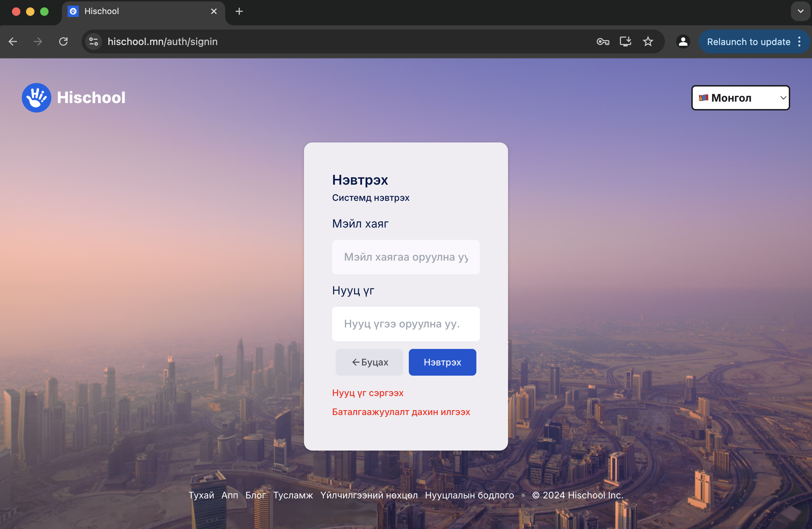Click the Нууц үг сэргээх link
Screen dimensions: 812x529
(x=368, y=393)
